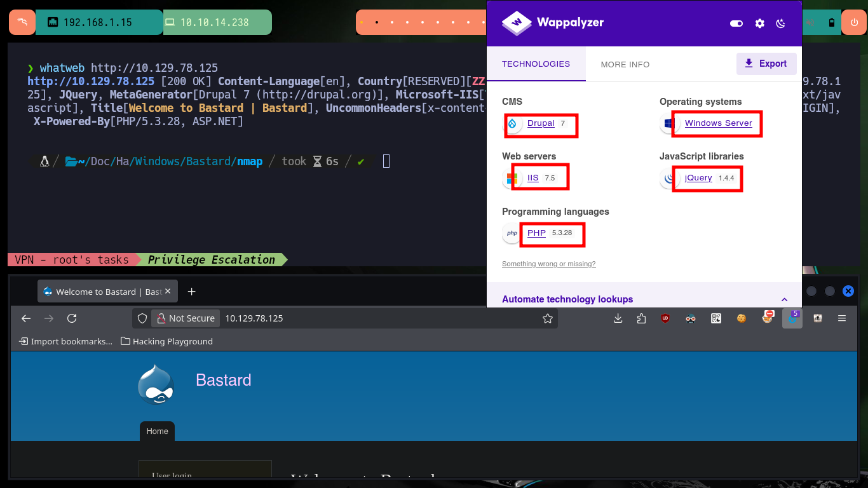Viewport: 868px width, 488px height.
Task: Open the uBlock Origin extension icon
Action: [665, 318]
